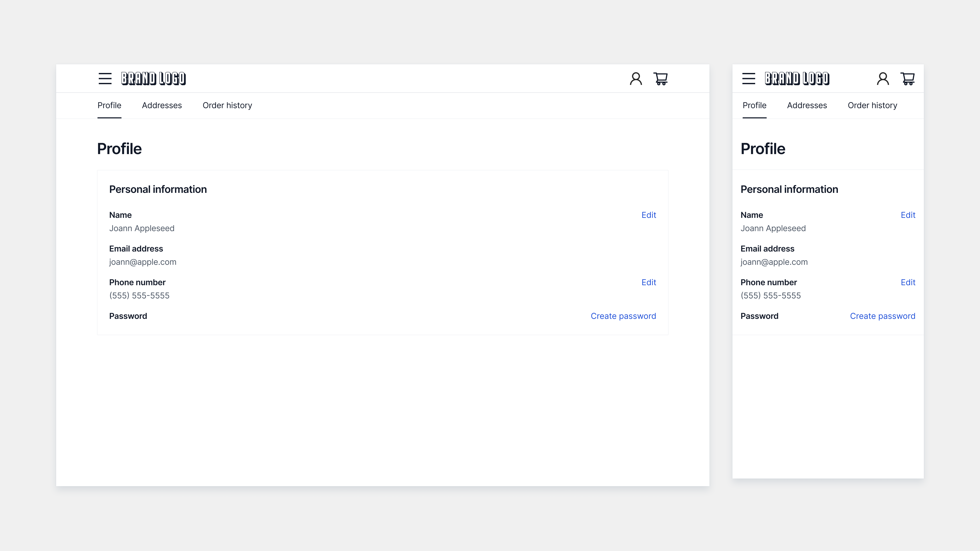Click Create password link in desktop layout
This screenshot has height=551, width=980.
pos(623,316)
